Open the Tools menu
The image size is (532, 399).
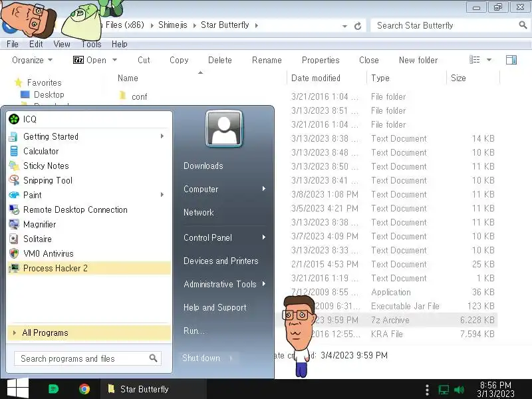pyautogui.click(x=91, y=44)
